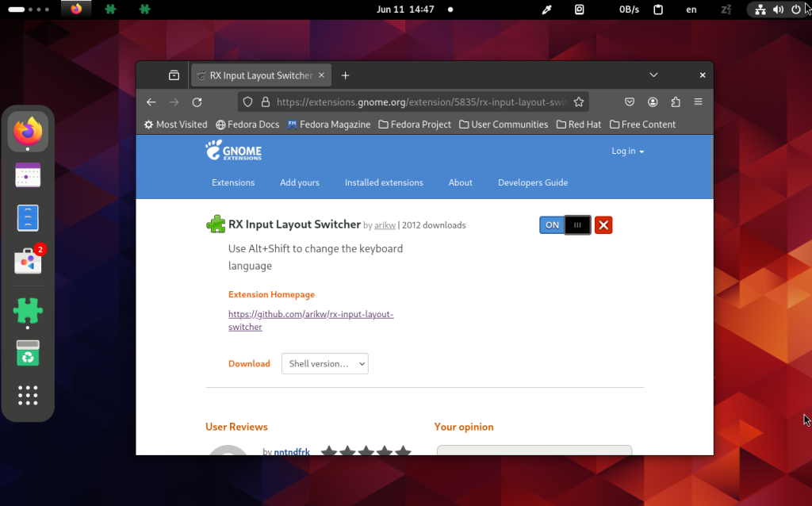Reload the page with the refresh icon

[x=197, y=102]
